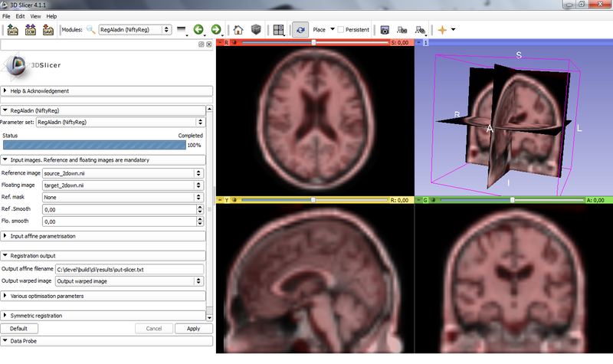613x364 pixels.
Task: Go to next module with forward arrow
Action: point(216,30)
